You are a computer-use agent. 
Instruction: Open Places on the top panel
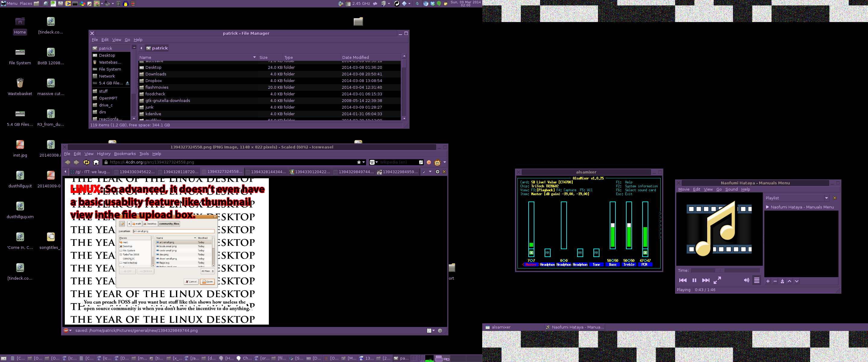point(26,3)
